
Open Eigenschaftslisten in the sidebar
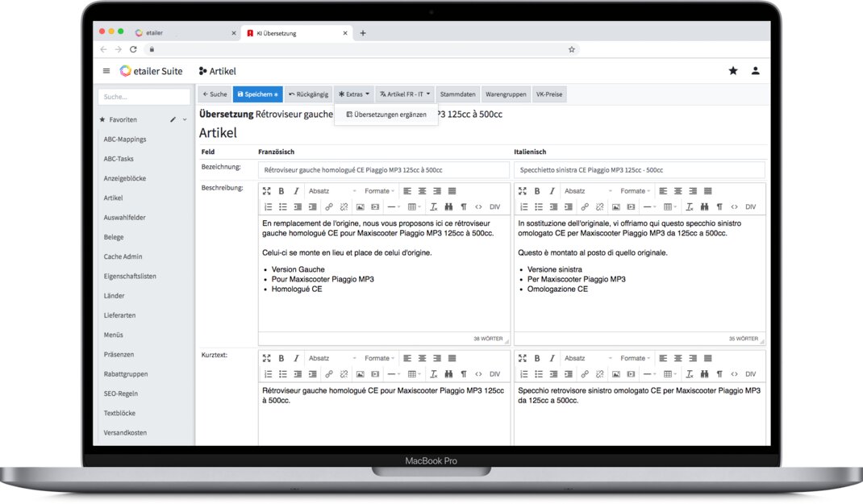(130, 276)
